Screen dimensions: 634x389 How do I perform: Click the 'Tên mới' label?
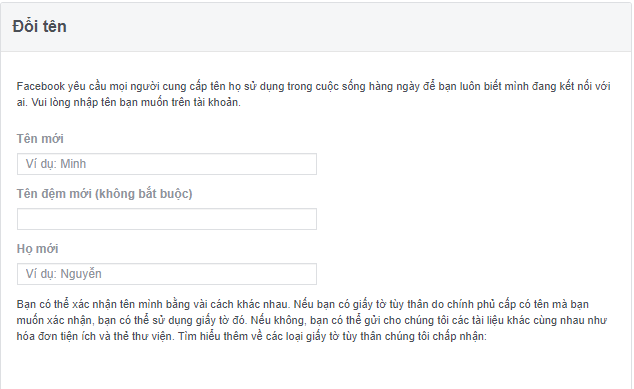pyautogui.click(x=40, y=138)
